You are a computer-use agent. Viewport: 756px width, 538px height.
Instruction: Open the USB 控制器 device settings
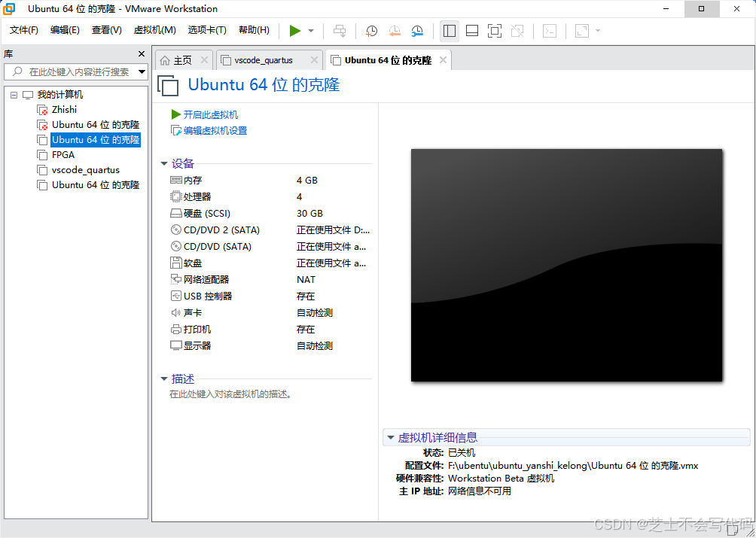tap(203, 296)
